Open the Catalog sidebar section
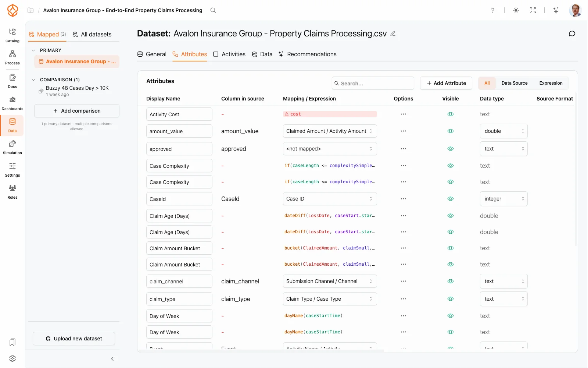The height and width of the screenshot is (368, 588). click(x=12, y=35)
